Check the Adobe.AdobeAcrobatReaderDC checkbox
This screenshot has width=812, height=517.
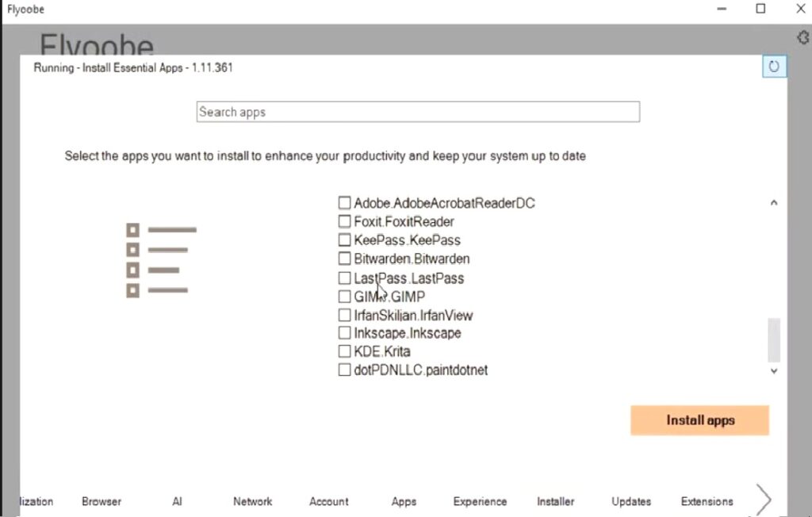[344, 203]
